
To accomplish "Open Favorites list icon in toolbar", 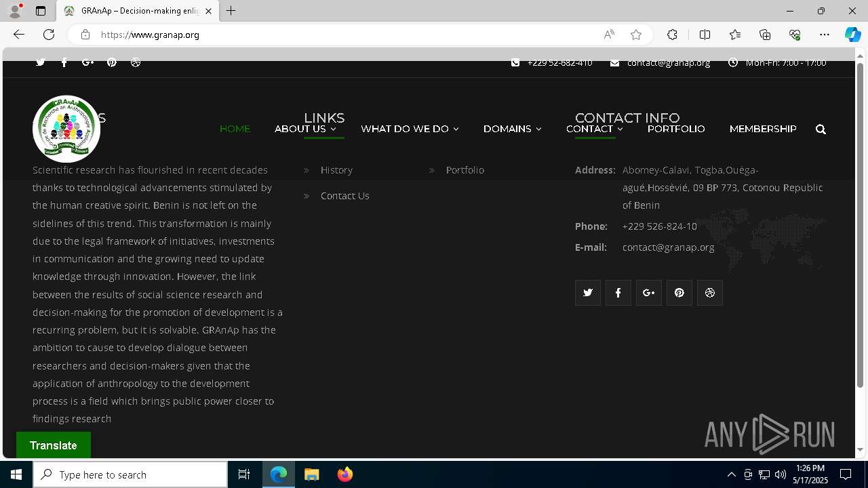I will pyautogui.click(x=735, y=35).
